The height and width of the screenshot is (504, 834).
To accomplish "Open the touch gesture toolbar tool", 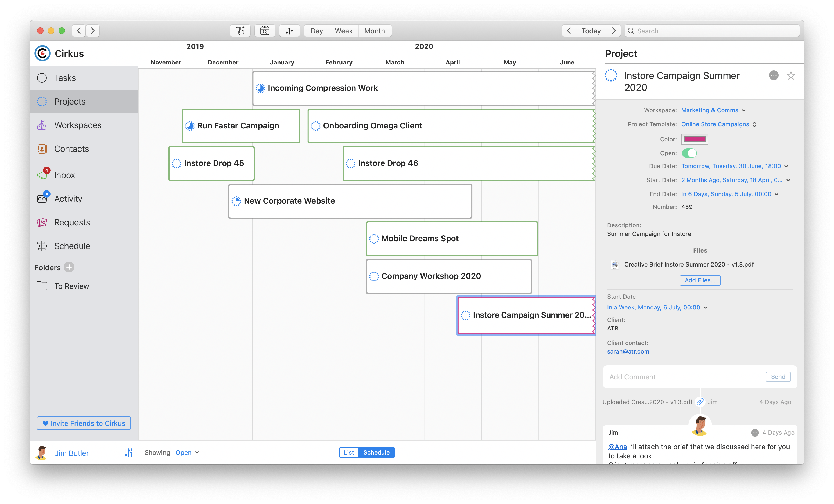I will point(240,31).
